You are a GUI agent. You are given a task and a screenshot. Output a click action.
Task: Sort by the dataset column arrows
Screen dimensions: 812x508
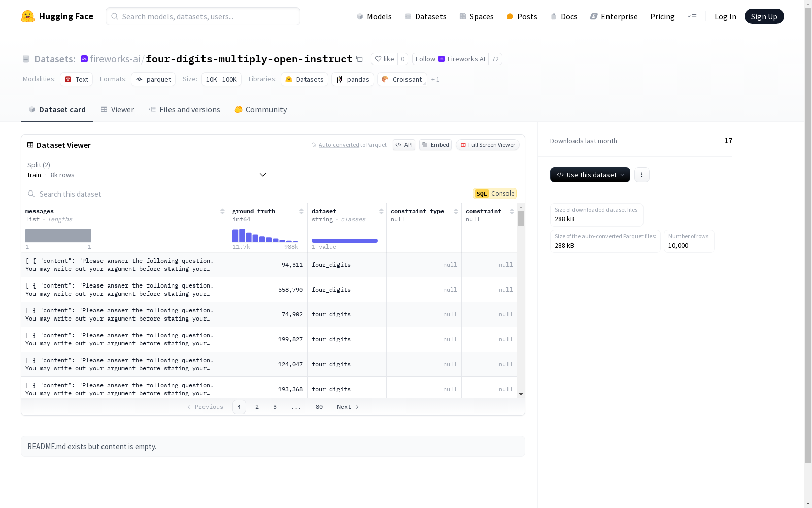pos(381,211)
